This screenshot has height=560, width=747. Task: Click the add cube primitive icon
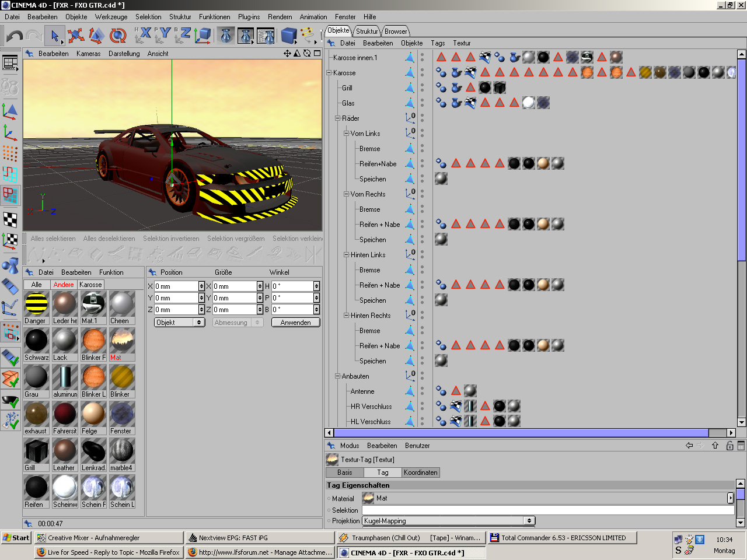(x=288, y=36)
